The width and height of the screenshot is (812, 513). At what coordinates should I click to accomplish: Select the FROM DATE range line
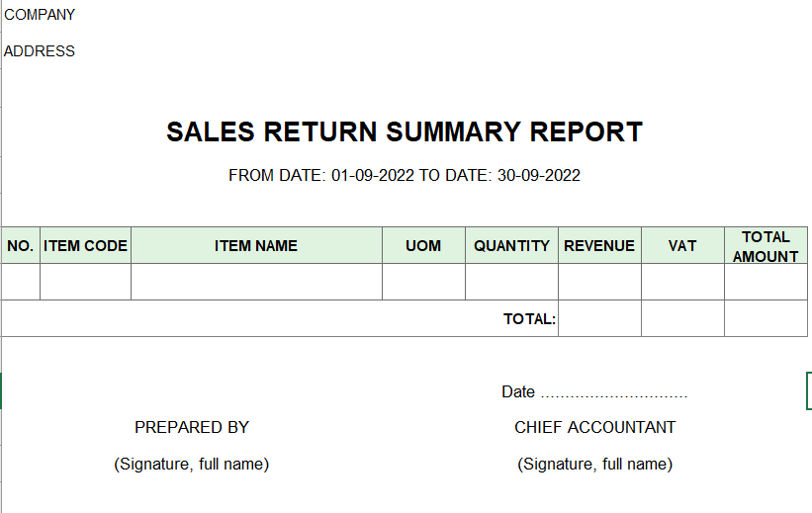point(405,176)
